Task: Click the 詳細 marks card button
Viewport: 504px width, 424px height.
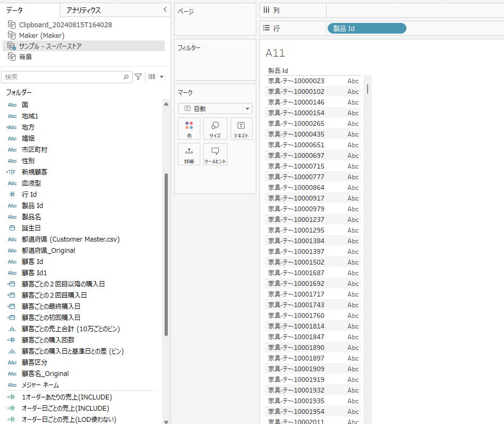Action: click(x=189, y=155)
